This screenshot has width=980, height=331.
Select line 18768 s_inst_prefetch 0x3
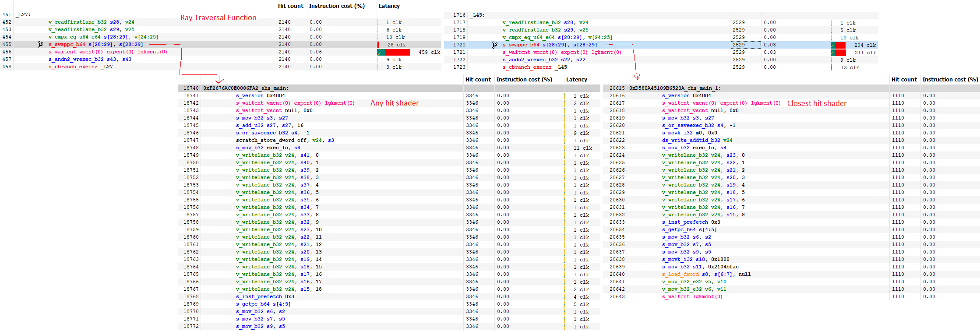pyautogui.click(x=265, y=296)
